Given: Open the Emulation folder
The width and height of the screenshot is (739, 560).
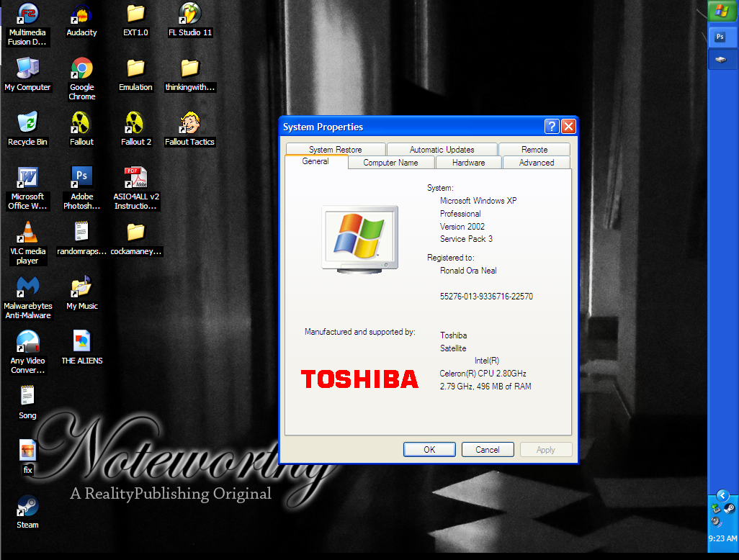Looking at the screenshot, I should [135, 69].
